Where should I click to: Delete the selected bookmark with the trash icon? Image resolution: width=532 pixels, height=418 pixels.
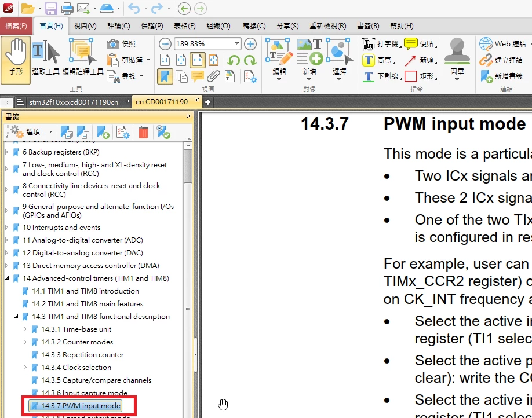(x=144, y=132)
